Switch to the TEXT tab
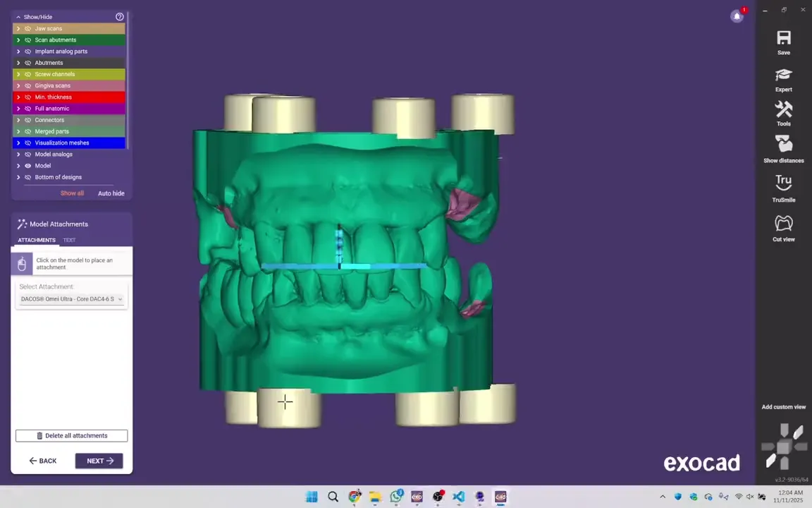 point(69,240)
